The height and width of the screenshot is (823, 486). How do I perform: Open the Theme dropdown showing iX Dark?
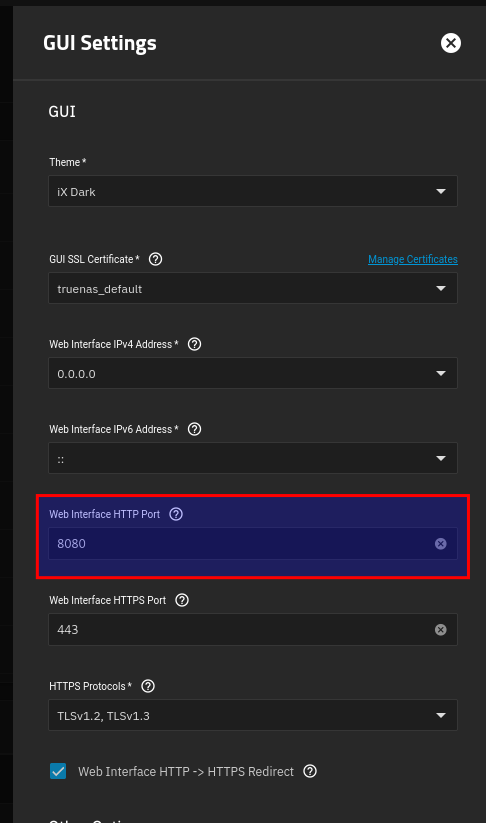pyautogui.click(x=252, y=191)
